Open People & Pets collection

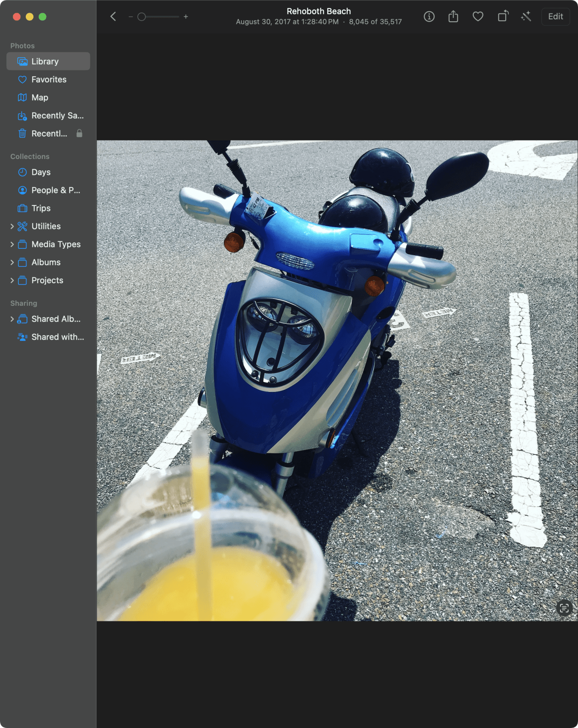click(48, 190)
